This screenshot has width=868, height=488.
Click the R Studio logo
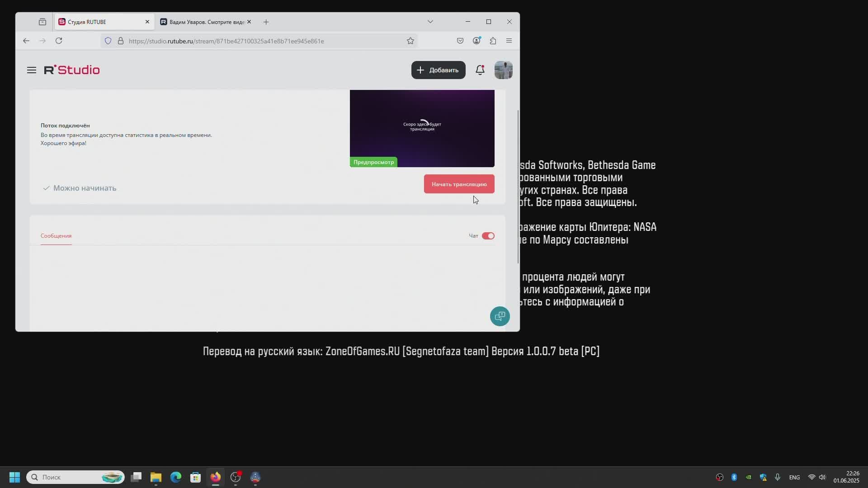(x=72, y=70)
